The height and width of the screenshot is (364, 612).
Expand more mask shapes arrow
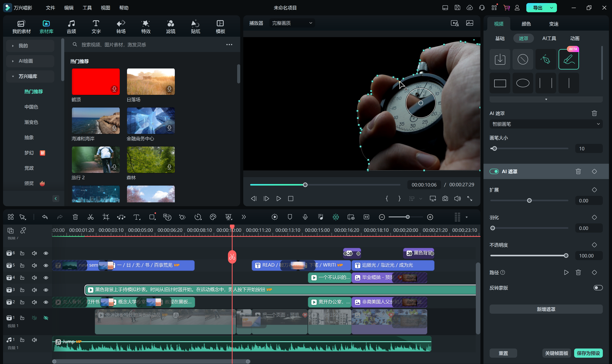pyautogui.click(x=546, y=100)
